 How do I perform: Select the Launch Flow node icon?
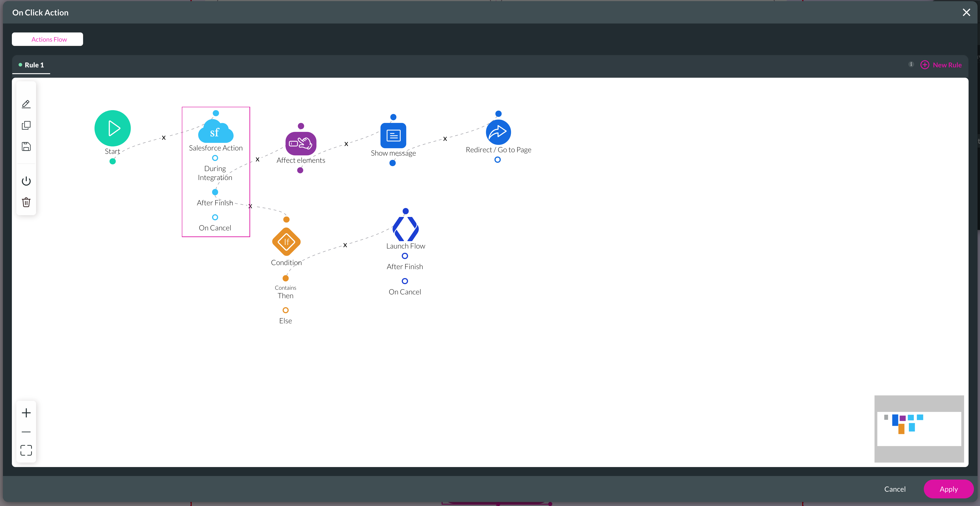click(x=406, y=229)
